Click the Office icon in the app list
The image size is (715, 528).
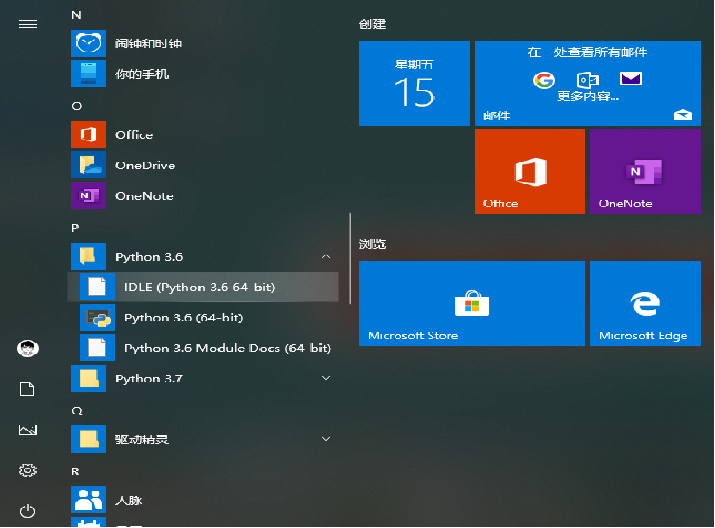click(x=88, y=135)
